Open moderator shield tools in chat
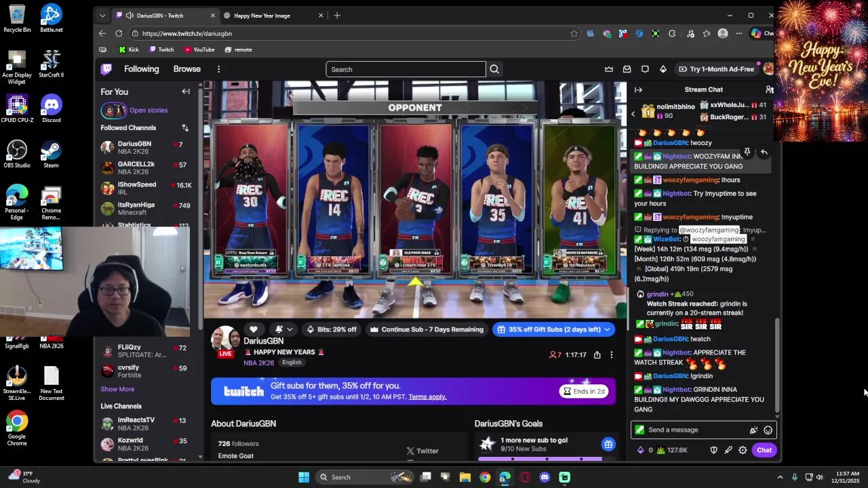Viewport: 868px width, 488px height. click(x=713, y=450)
